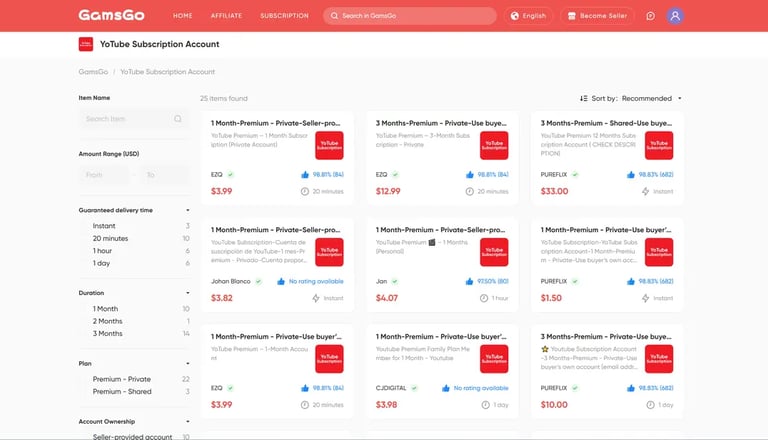This screenshot has height=440, width=768.
Task: Open the $3.82 Johan Blanco listing title
Action: coord(275,230)
